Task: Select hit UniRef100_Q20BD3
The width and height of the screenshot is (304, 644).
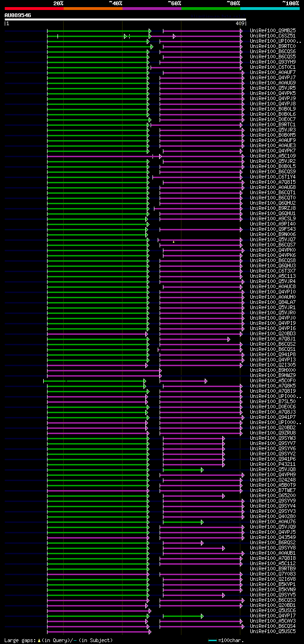Action: [x=273, y=333]
